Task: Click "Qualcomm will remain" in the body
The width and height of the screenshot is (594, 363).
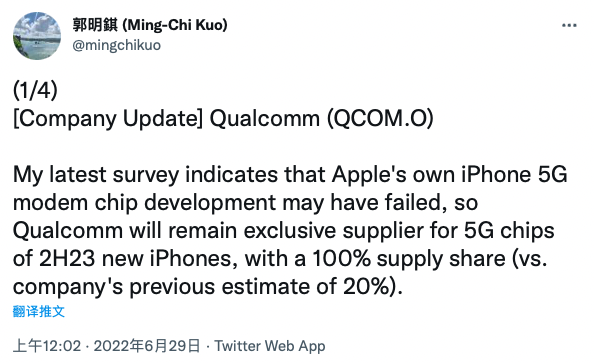Action: pyautogui.click(x=125, y=231)
